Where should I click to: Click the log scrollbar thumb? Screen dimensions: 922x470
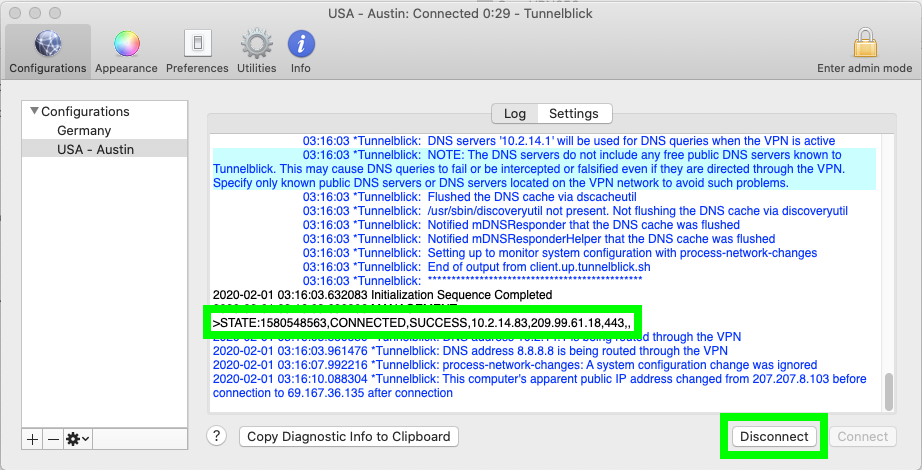tap(888, 391)
